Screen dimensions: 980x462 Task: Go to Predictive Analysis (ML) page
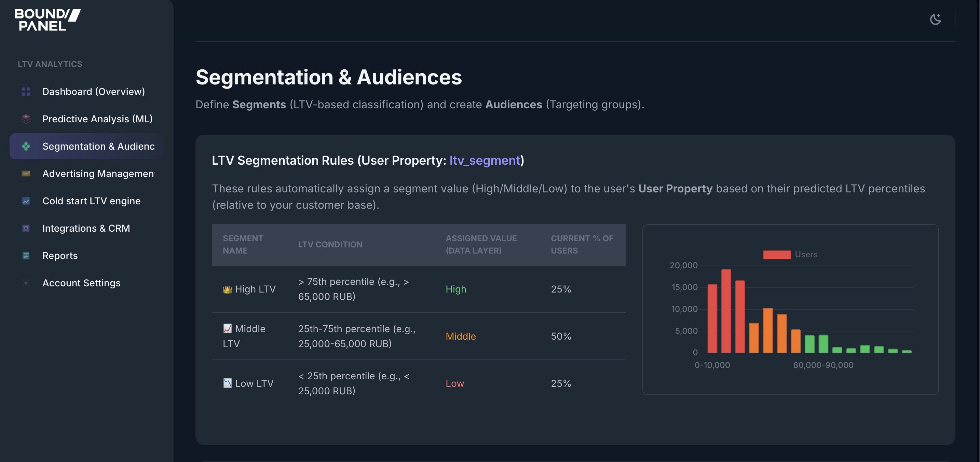[97, 119]
